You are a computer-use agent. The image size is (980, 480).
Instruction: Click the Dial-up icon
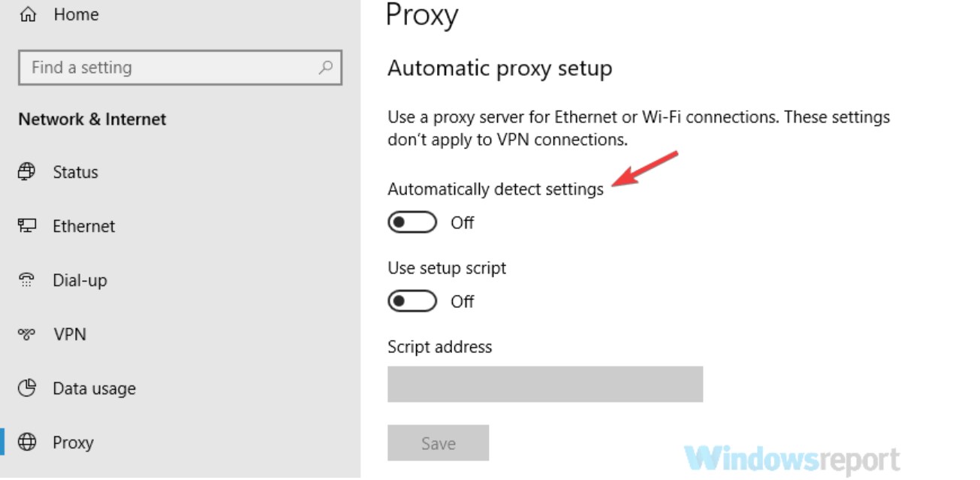[x=27, y=280]
